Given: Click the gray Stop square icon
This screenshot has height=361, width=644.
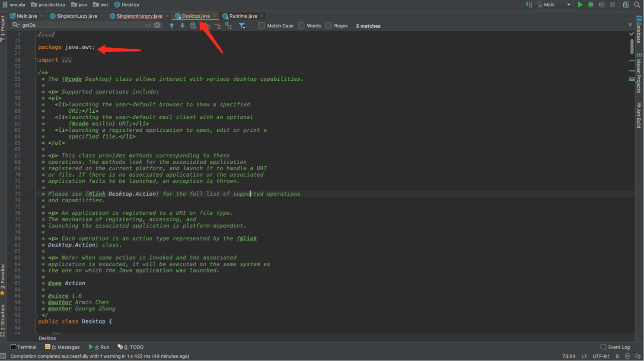Looking at the screenshot, I should [x=612, y=5].
